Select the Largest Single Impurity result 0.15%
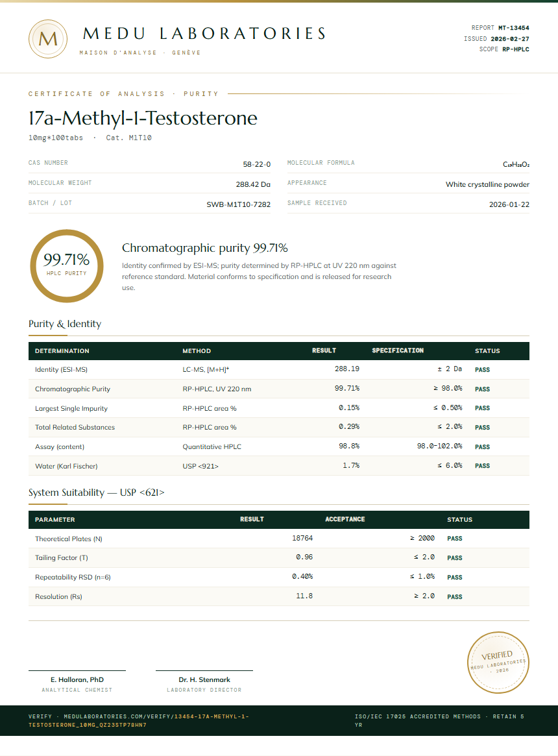This screenshot has height=756, width=558. pyautogui.click(x=348, y=408)
